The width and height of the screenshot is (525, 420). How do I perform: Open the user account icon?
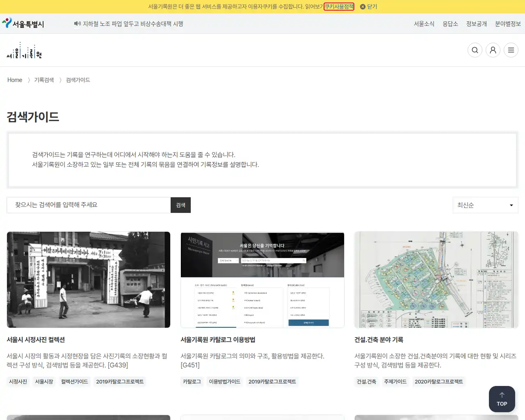(493, 50)
